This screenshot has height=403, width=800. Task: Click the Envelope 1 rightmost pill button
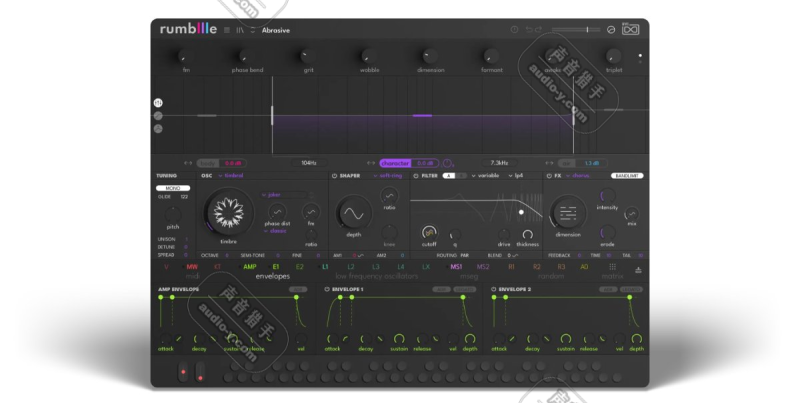pyautogui.click(x=465, y=289)
